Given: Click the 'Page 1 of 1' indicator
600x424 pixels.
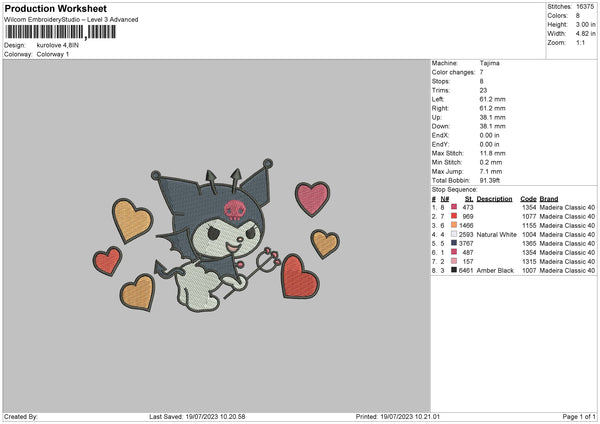Looking at the screenshot, I should pyautogui.click(x=579, y=417).
